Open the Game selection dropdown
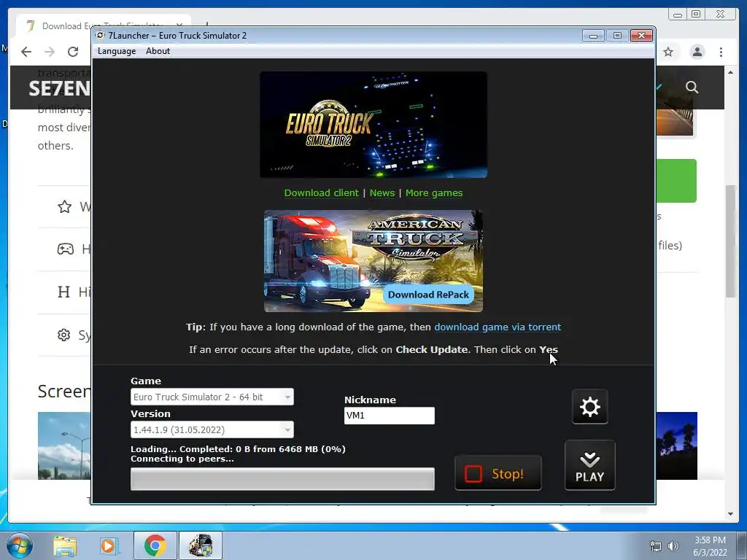Viewport: 747px width, 560px height. tap(212, 397)
